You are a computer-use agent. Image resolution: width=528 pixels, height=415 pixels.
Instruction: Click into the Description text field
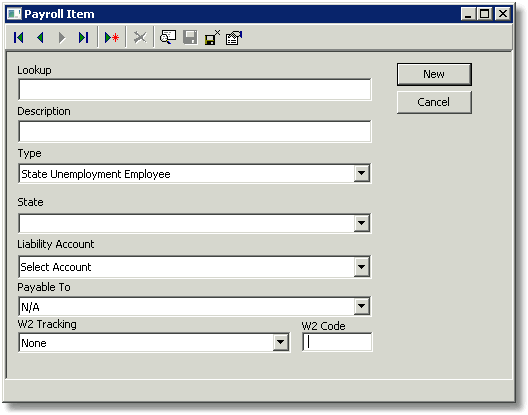click(x=195, y=131)
